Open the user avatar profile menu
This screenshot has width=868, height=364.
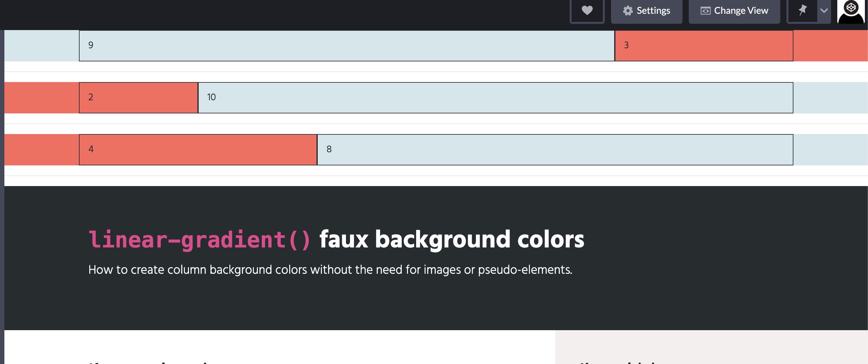coord(850,12)
